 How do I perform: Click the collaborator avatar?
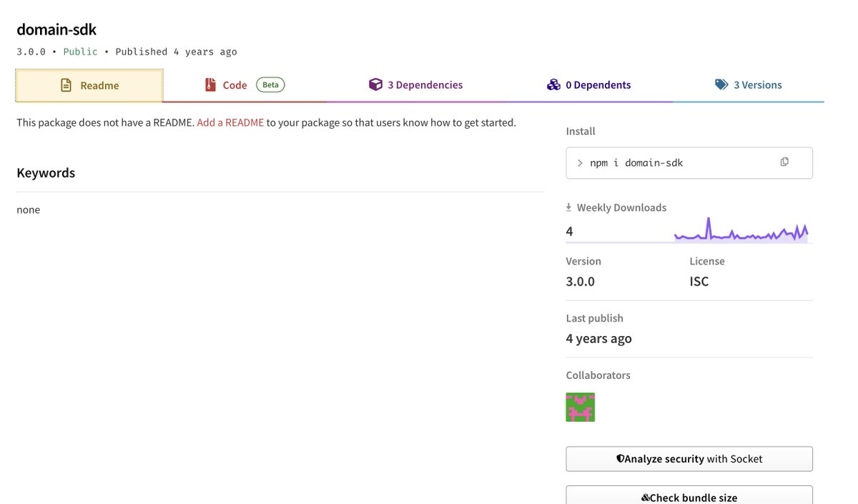coord(581,407)
